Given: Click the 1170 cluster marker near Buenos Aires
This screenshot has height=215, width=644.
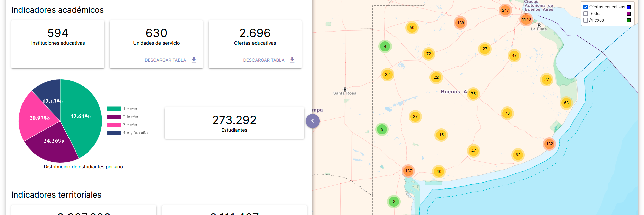Looking at the screenshot, I should click(526, 19).
